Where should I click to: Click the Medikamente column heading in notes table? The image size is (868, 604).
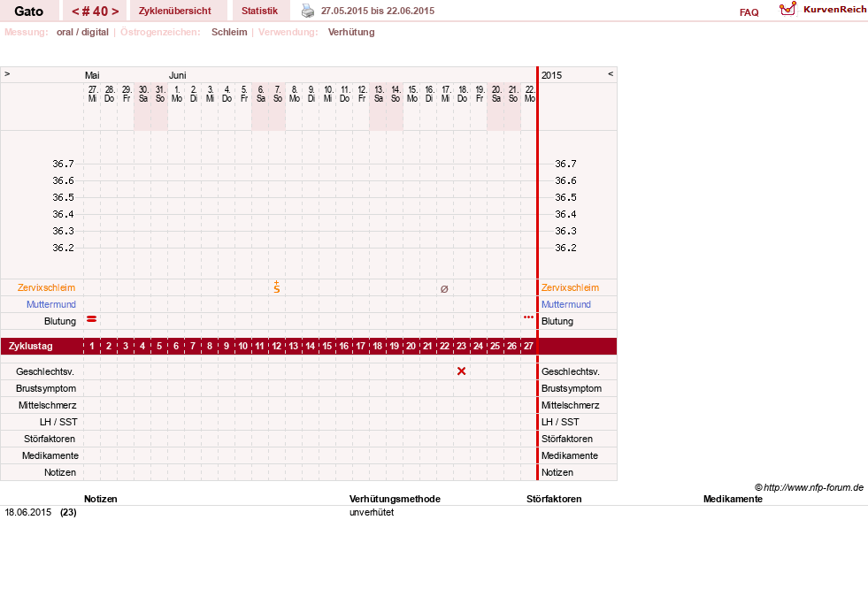pos(733,499)
